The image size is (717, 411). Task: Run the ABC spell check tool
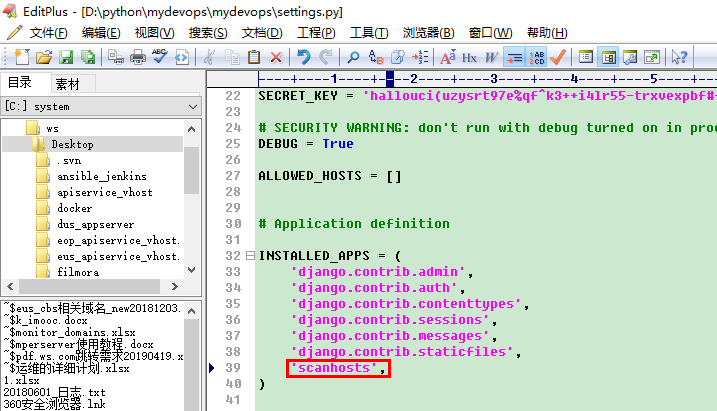tap(160, 57)
